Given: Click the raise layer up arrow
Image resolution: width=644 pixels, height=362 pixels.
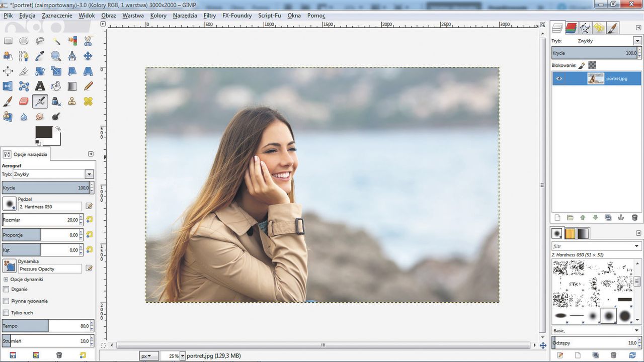Looking at the screenshot, I should pos(583,218).
